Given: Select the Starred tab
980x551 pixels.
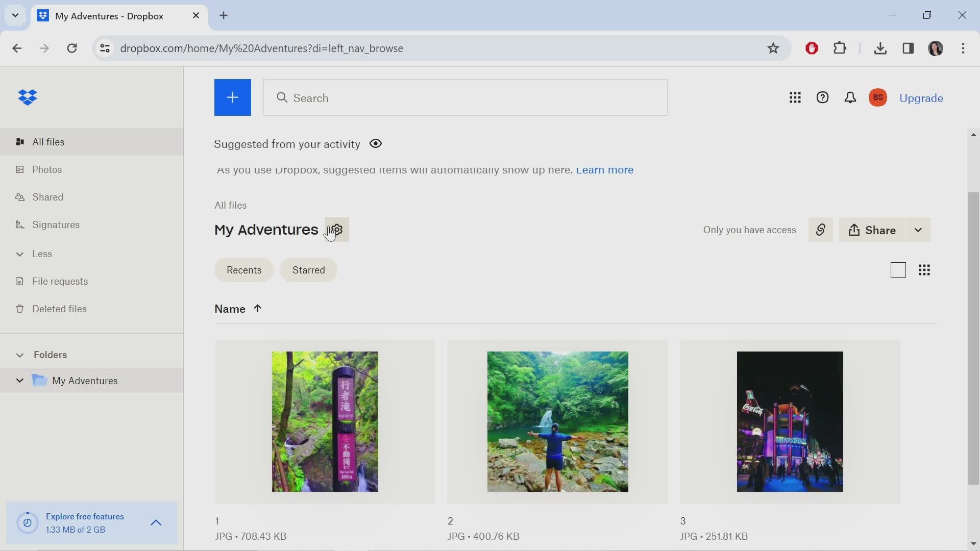Looking at the screenshot, I should 308,270.
